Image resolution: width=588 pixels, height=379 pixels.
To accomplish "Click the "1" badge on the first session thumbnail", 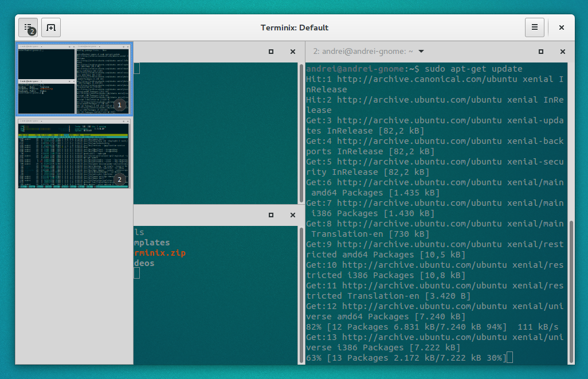I will tap(119, 105).
